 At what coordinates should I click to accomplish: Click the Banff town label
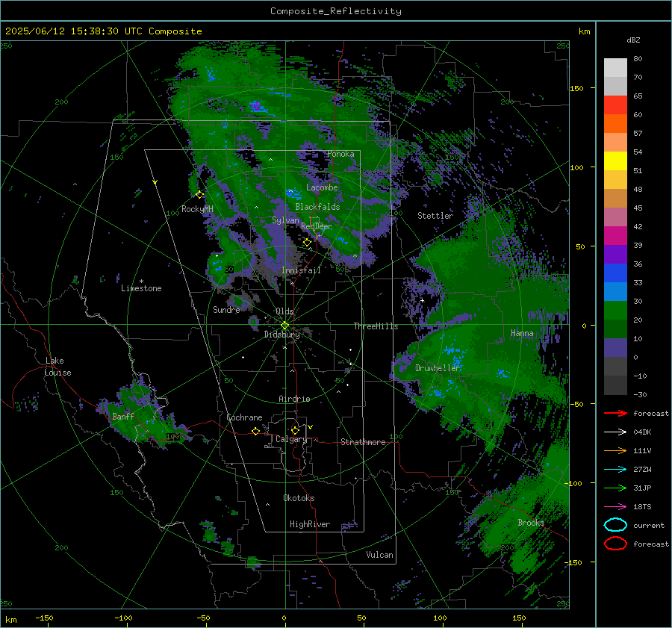[x=123, y=416]
